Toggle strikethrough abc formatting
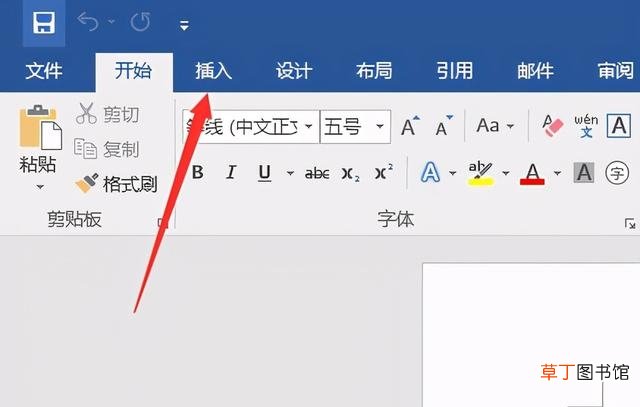Viewport: 640px width, 407px height. point(317,173)
